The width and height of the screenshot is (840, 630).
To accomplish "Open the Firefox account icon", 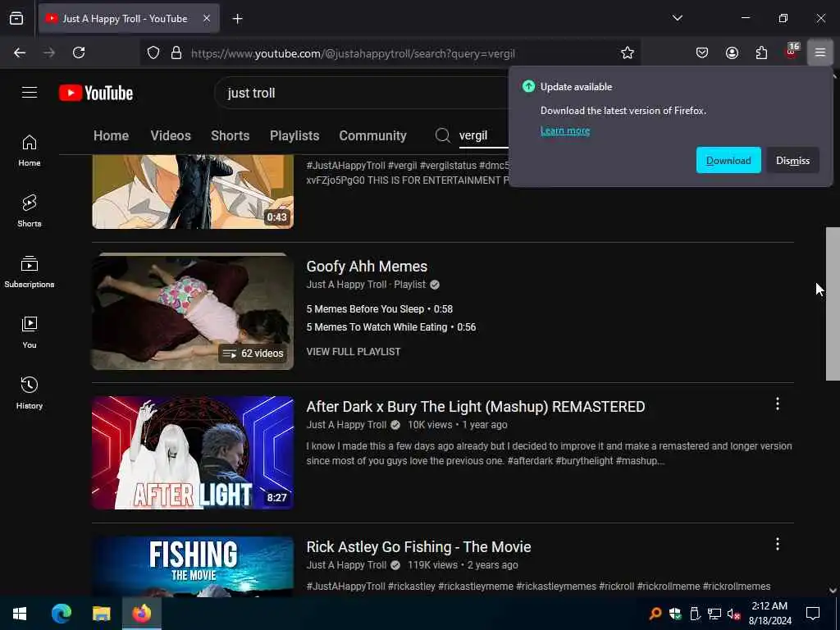I will (732, 52).
